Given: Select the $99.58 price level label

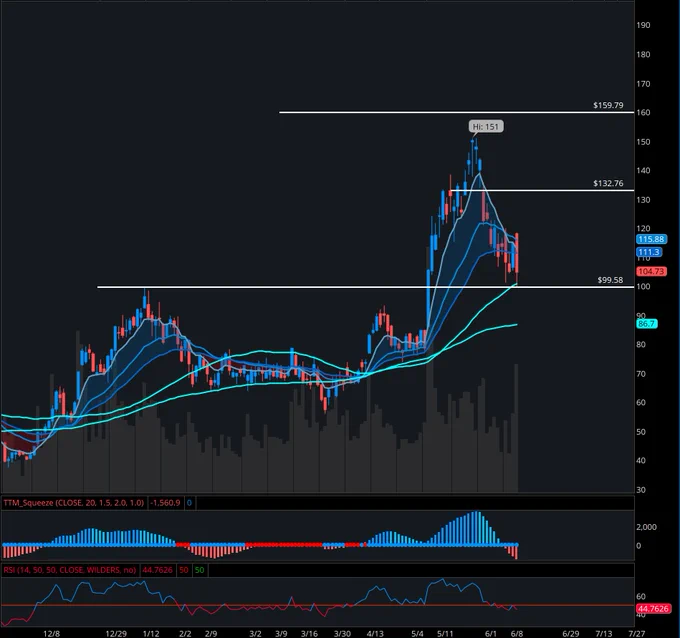Looking at the screenshot, I should (x=610, y=280).
